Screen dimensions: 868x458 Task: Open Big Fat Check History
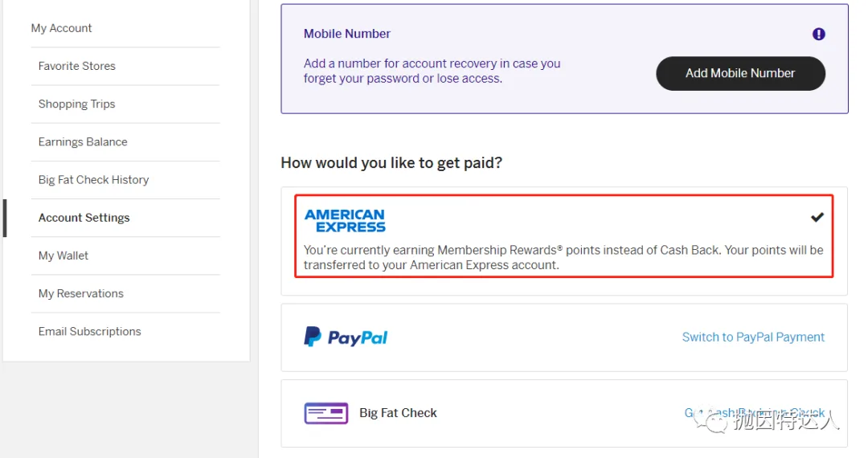(x=93, y=180)
